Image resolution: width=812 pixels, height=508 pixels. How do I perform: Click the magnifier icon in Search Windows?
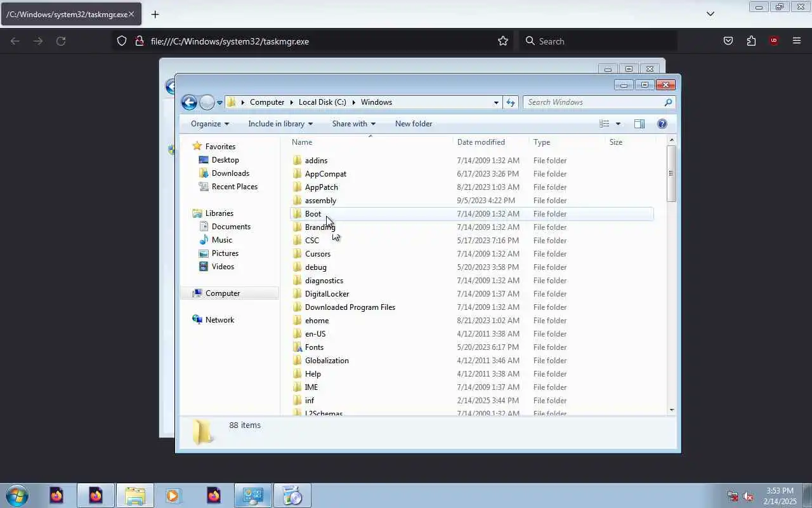[x=668, y=102]
